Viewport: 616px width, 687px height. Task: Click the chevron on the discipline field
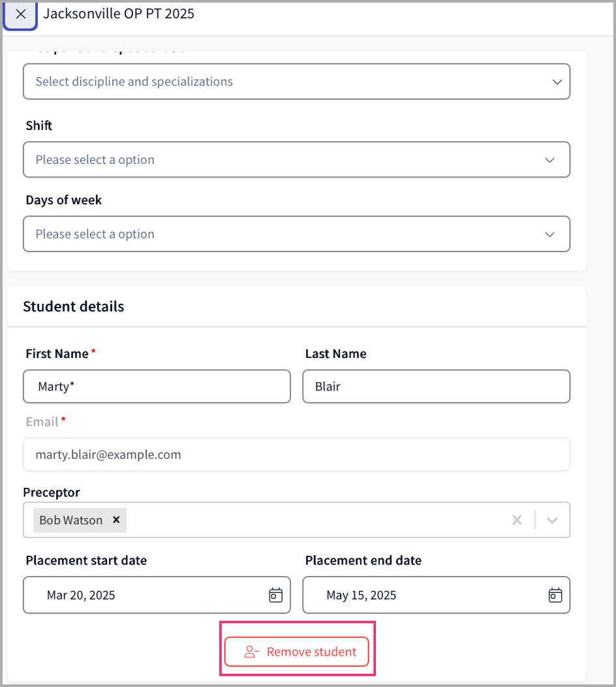[557, 82]
